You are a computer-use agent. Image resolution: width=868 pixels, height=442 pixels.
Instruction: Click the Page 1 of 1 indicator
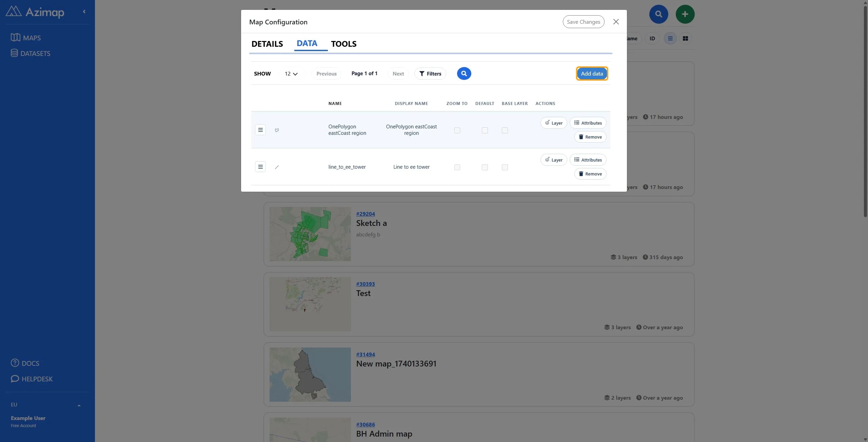364,73
